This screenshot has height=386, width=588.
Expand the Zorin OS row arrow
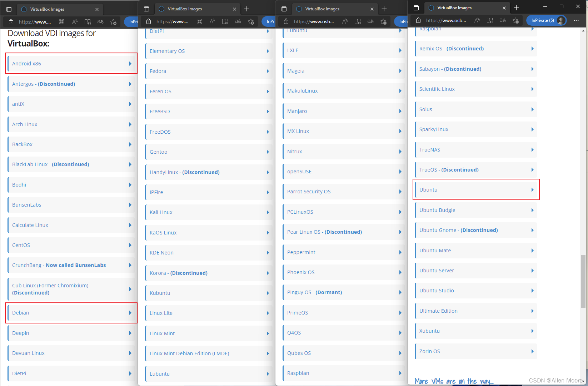pos(532,351)
